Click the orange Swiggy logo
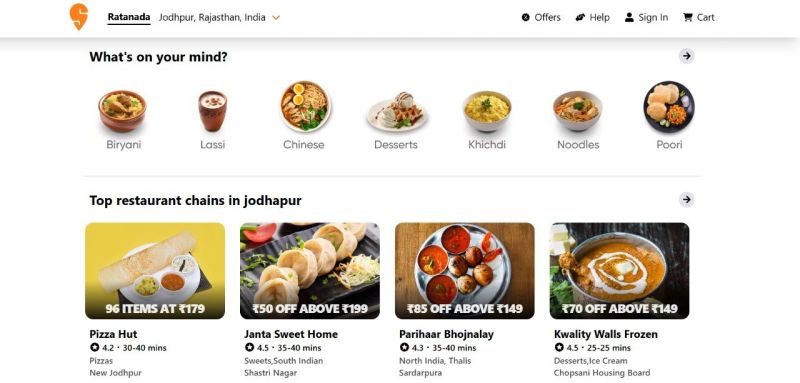 pos(79,17)
